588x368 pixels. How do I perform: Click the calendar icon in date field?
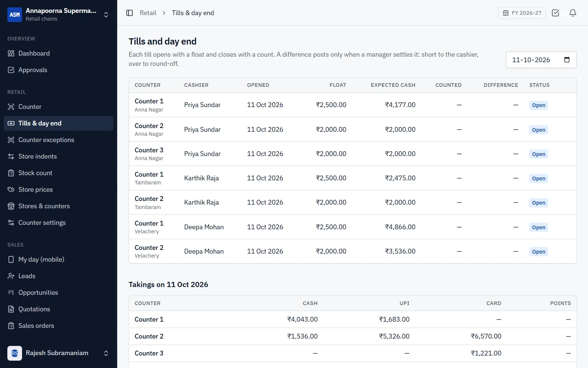[x=567, y=60]
